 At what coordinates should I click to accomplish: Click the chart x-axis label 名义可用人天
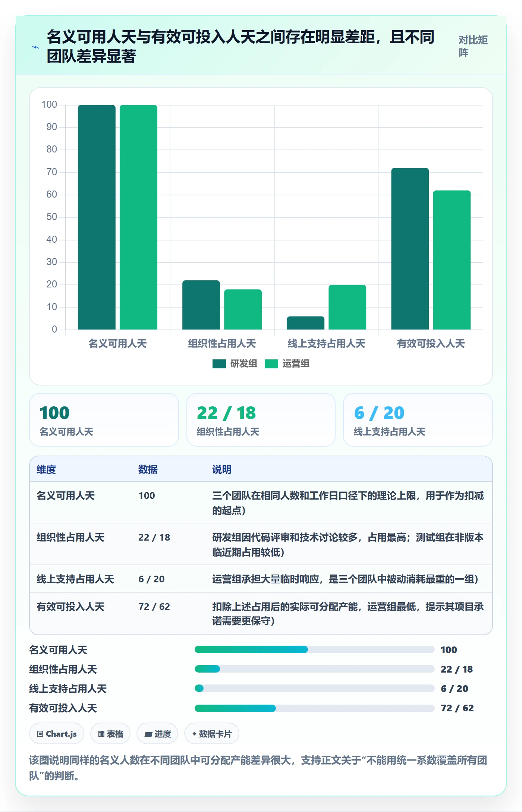pos(117,343)
